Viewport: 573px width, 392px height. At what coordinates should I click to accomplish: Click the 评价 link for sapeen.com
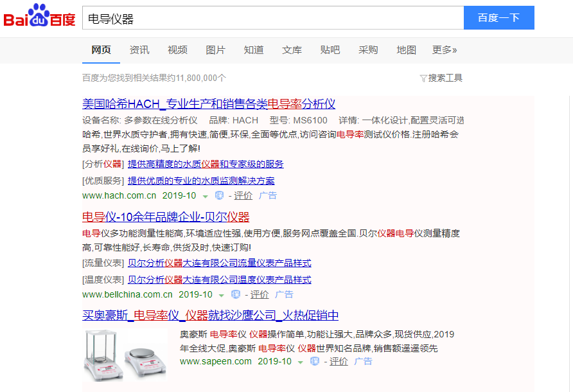click(x=339, y=361)
